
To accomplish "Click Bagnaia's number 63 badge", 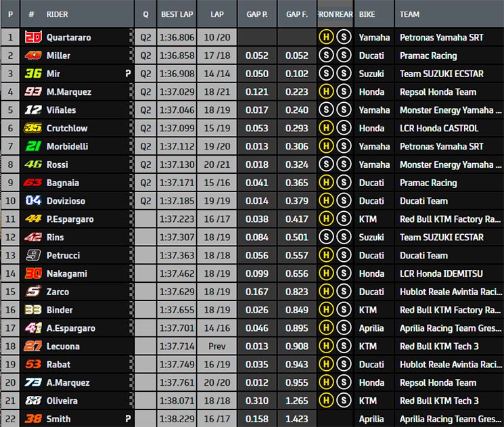I will point(32,183).
